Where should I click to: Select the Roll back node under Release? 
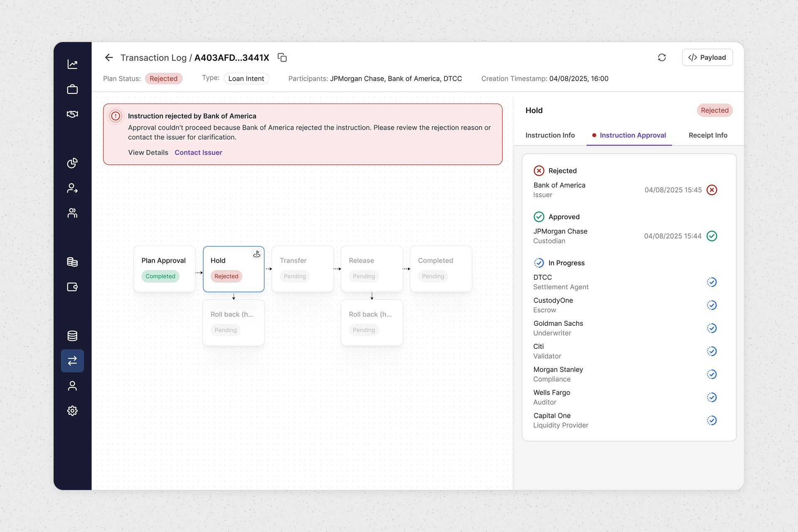pos(372,323)
